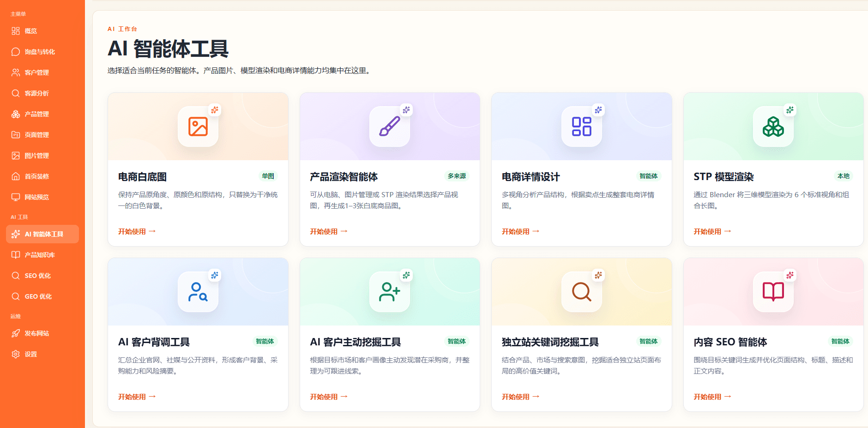
Task: Click 开始使用 under 电商白底图
Action: 137,231
